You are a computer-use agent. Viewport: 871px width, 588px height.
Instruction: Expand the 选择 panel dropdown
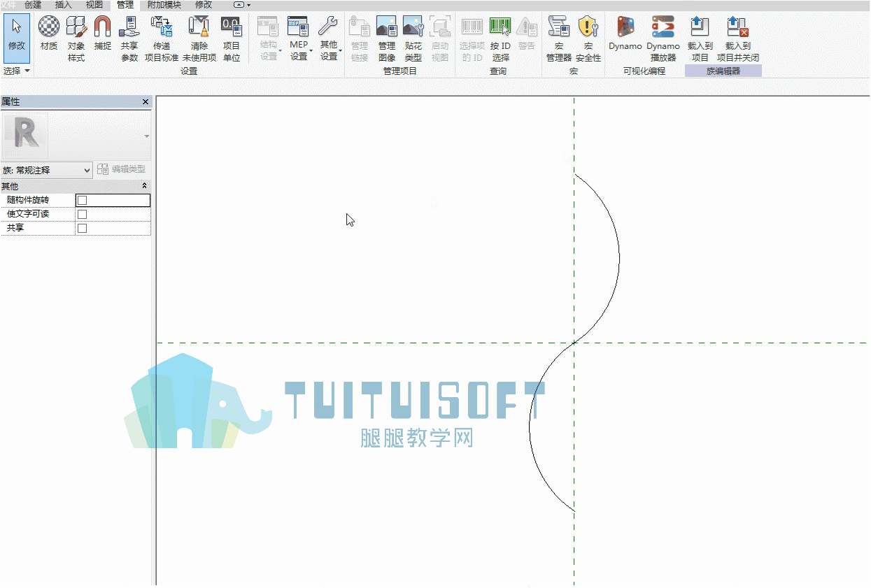[x=17, y=71]
